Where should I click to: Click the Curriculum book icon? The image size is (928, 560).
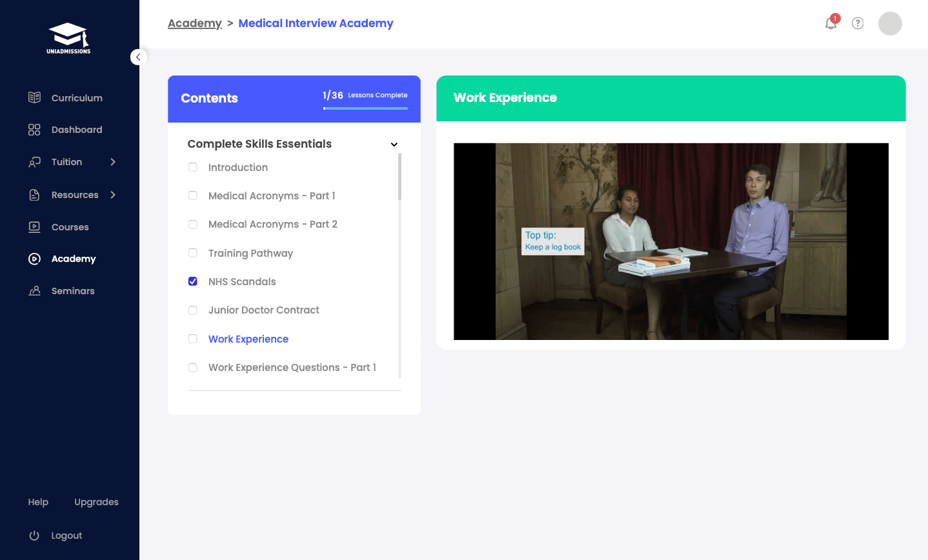pos(34,97)
